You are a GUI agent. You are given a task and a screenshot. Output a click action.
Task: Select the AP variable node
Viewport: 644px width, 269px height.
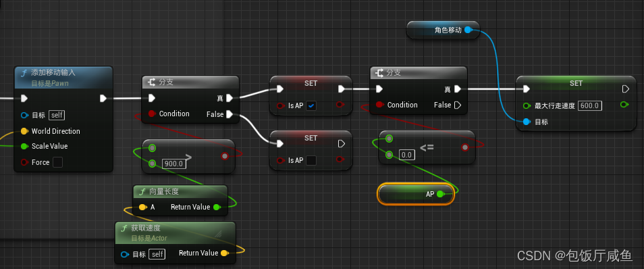[416, 194]
